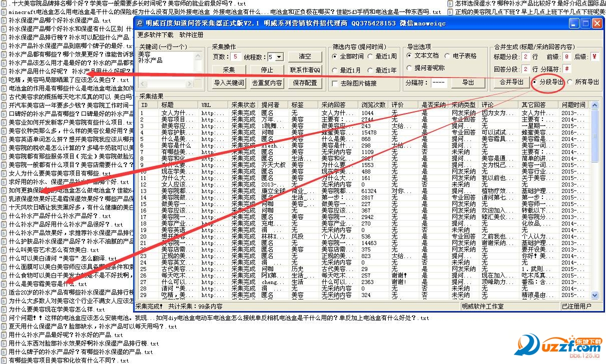Select file icon for 电池盒的作用是有哪些 file

[4, 88]
